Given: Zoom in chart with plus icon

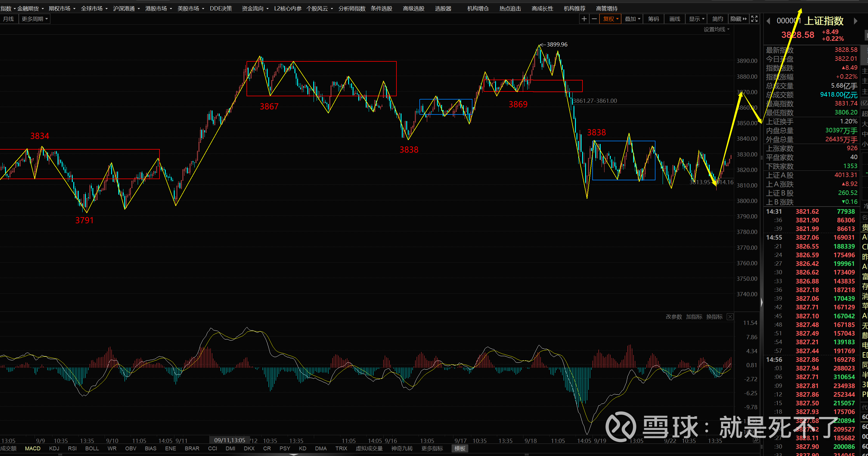Looking at the screenshot, I should click(584, 19).
